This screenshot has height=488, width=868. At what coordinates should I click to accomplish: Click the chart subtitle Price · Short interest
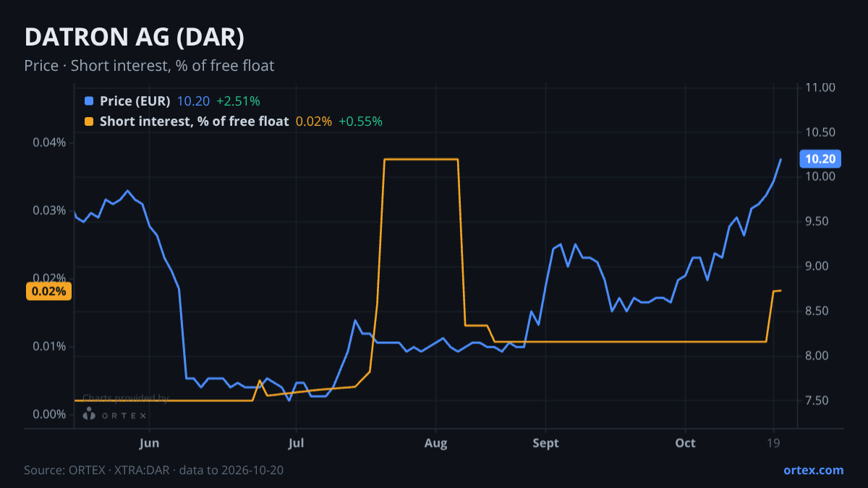tap(149, 66)
